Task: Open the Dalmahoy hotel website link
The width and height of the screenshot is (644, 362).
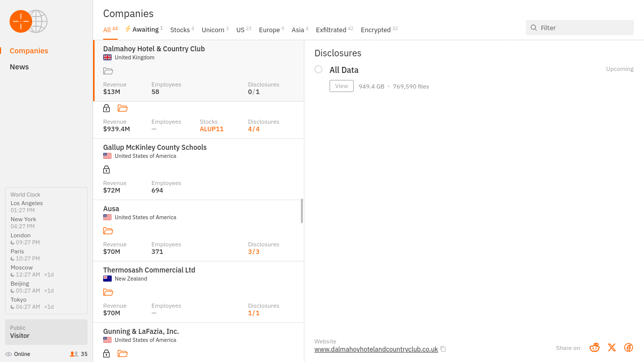Action: tap(376, 349)
